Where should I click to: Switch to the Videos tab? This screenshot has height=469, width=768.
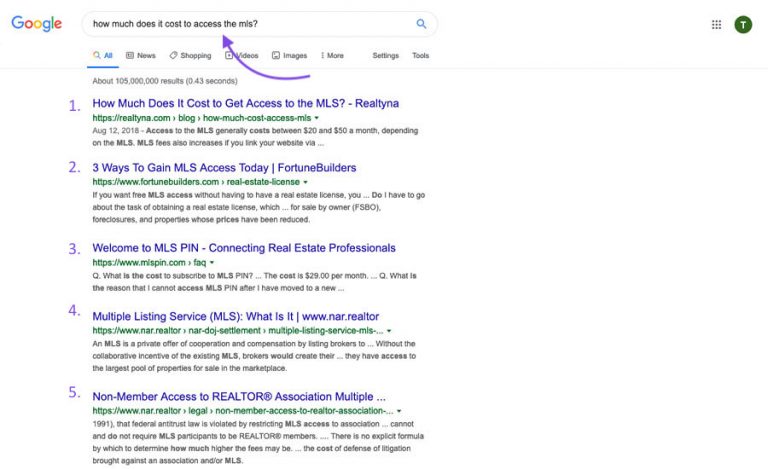[x=241, y=55]
